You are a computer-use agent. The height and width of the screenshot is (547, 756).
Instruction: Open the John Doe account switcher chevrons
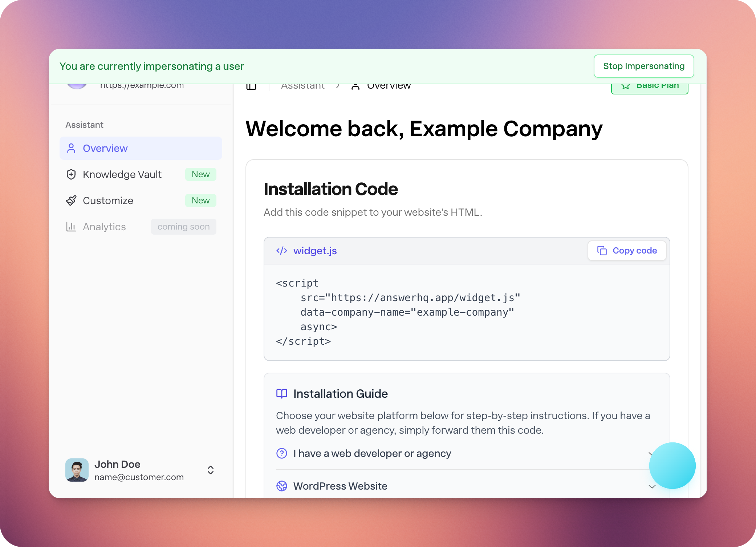(211, 470)
